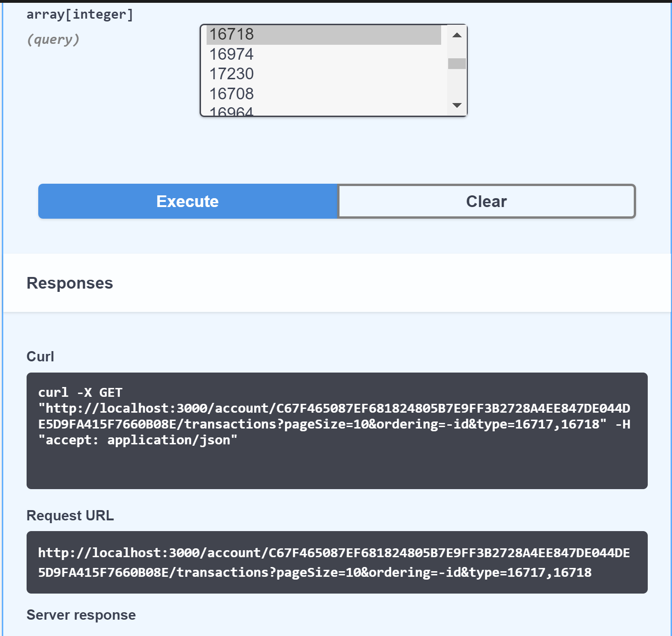Click the Clear button
This screenshot has height=636, width=672.
[485, 201]
